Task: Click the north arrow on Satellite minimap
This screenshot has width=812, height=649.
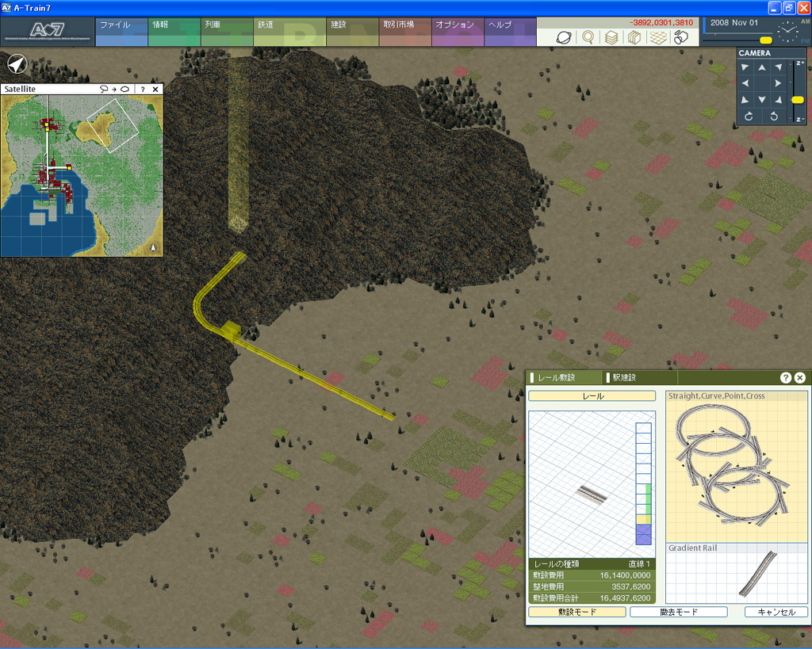Action: [153, 247]
